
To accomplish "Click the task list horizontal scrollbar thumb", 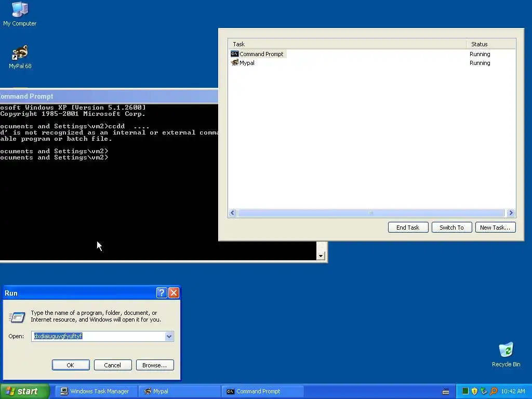I will [371, 212].
